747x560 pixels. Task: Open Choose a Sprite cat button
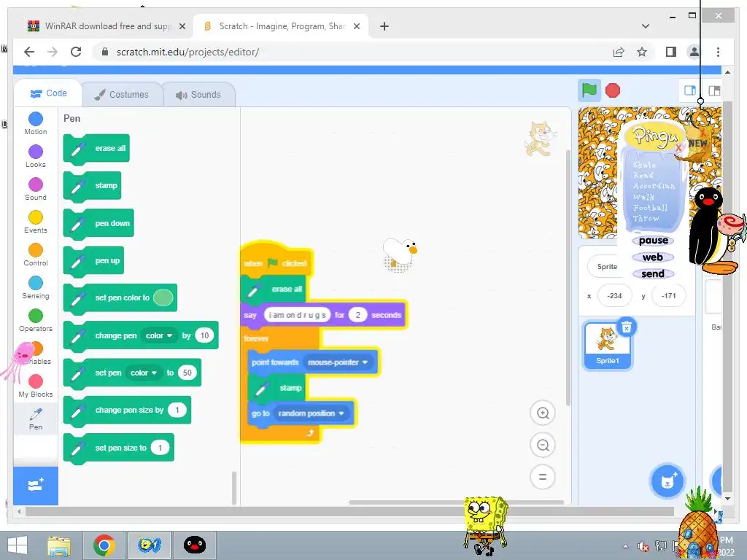coord(667,481)
